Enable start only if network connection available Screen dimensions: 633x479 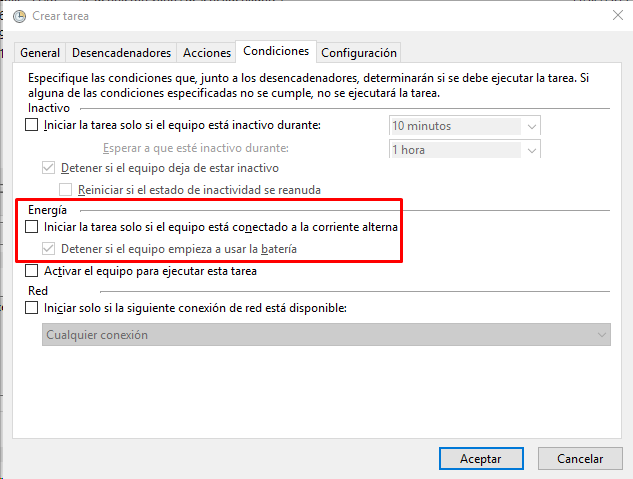point(31,308)
